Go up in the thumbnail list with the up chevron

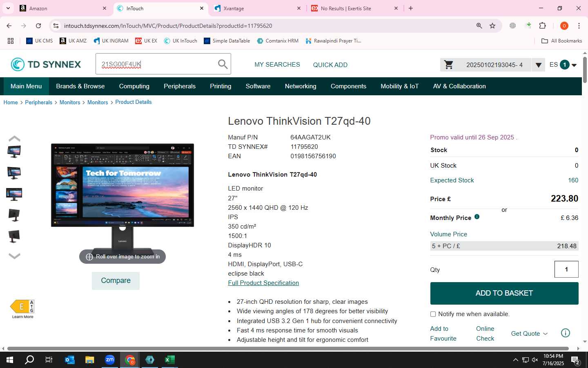[14, 139]
